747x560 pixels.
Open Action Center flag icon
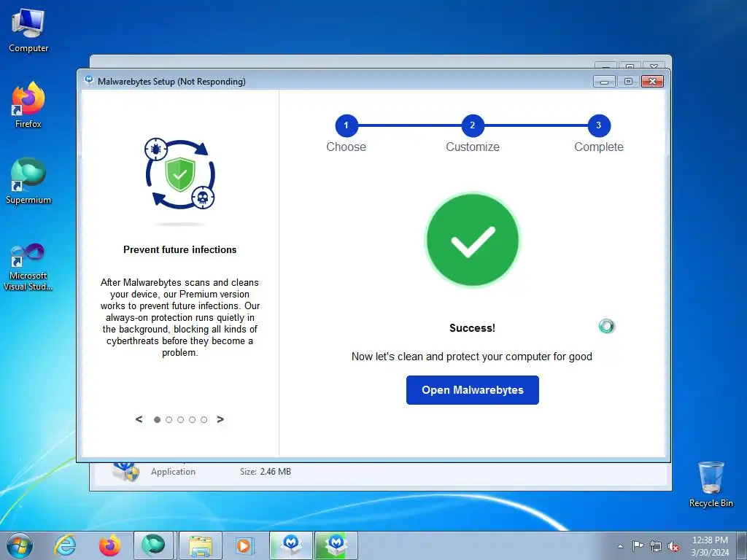pyautogui.click(x=638, y=546)
